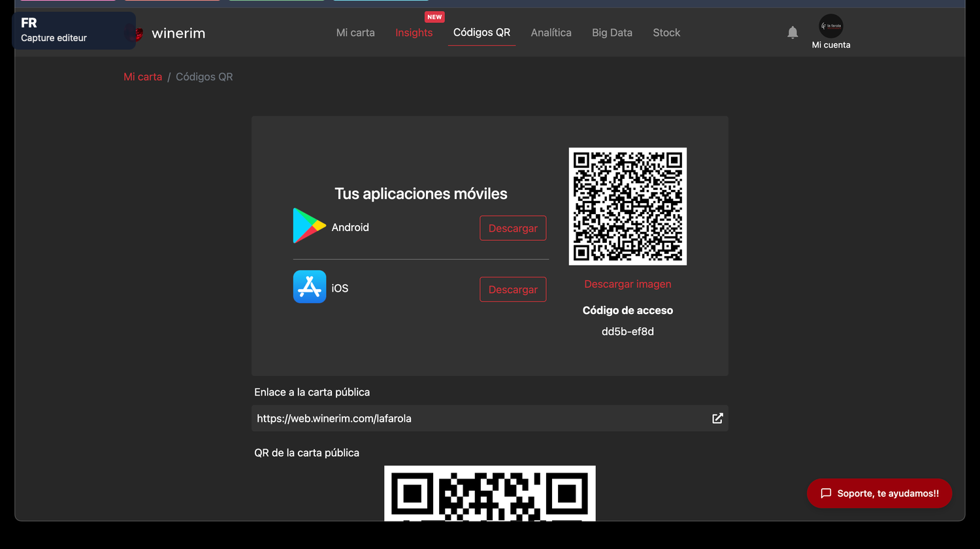Click the FR Capture editeur overlay
This screenshot has height=549, width=980.
74,30
